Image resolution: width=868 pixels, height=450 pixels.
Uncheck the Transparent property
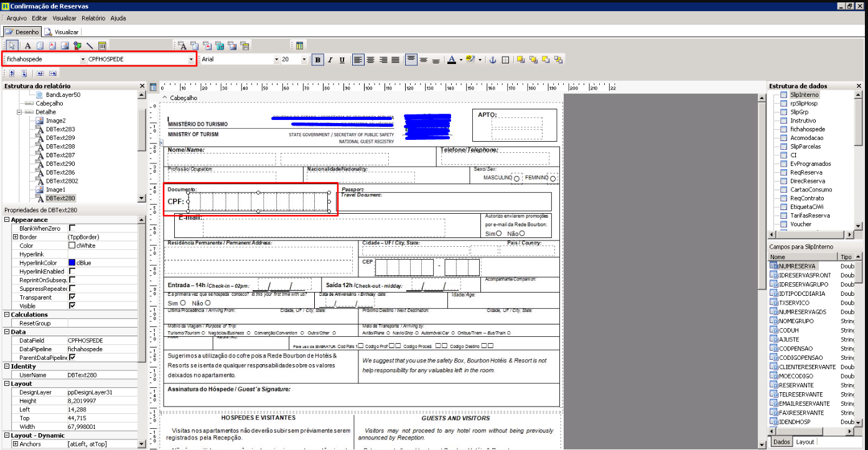(x=72, y=297)
